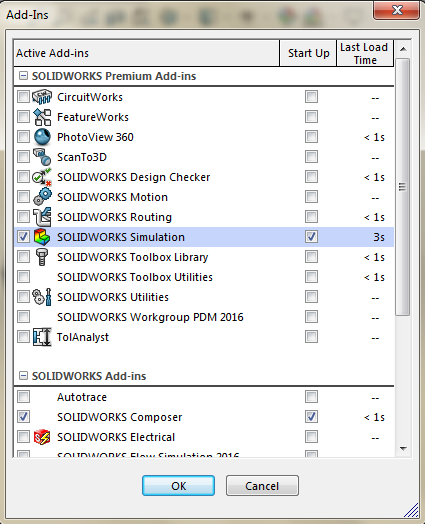This screenshot has width=425, height=524.
Task: Select the SOLIDWORKS Workgroup PDM 2016 row text
Action: pos(150,317)
